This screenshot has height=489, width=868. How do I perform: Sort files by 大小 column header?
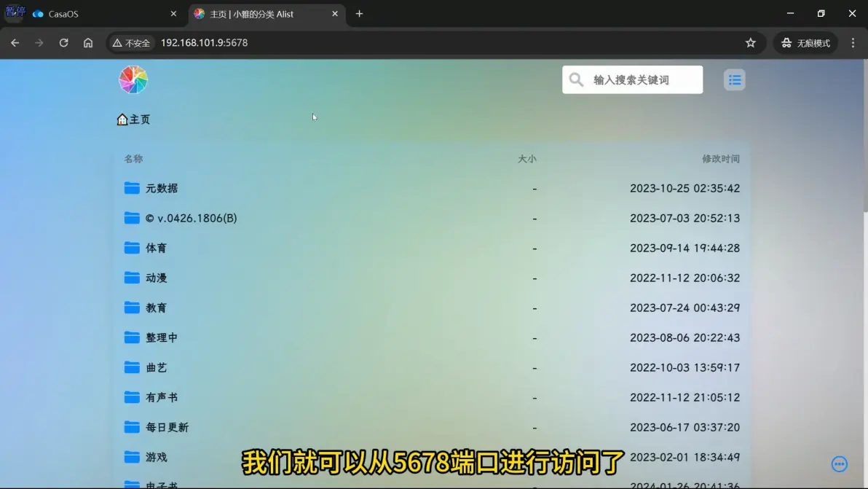point(526,159)
